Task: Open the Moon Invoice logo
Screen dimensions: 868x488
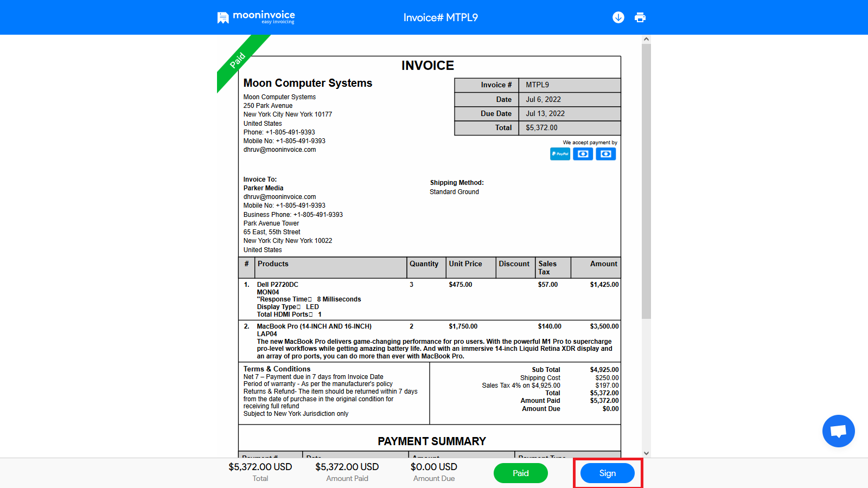Action: point(256,17)
